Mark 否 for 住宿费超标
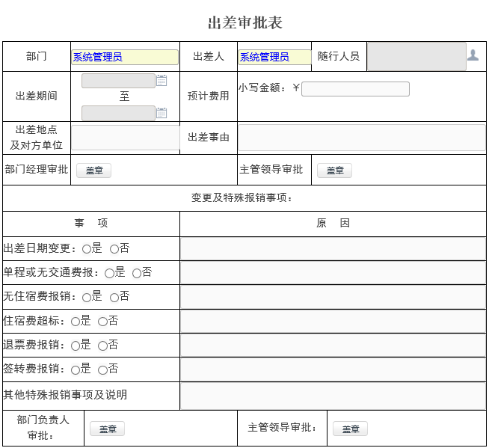 [102, 322]
